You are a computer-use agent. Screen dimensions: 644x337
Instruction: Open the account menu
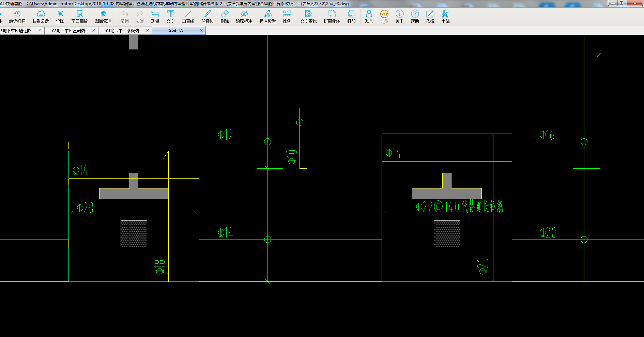pyautogui.click(x=369, y=17)
